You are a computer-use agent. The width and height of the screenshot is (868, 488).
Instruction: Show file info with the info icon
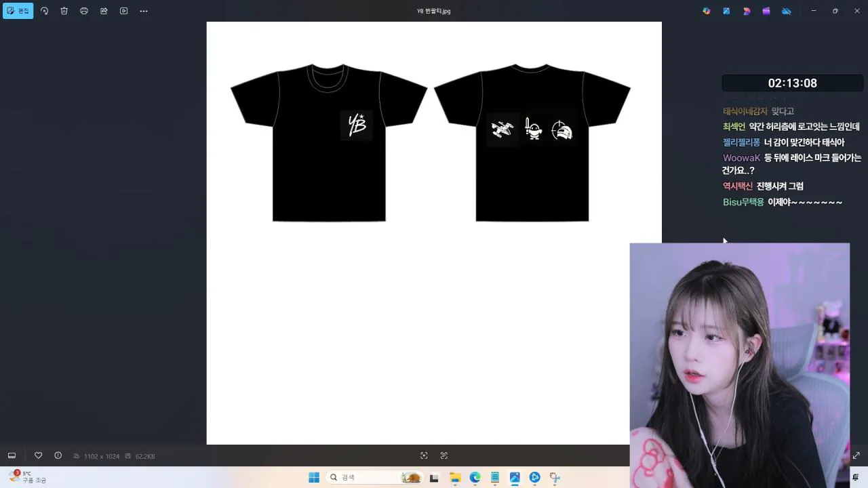point(58,455)
